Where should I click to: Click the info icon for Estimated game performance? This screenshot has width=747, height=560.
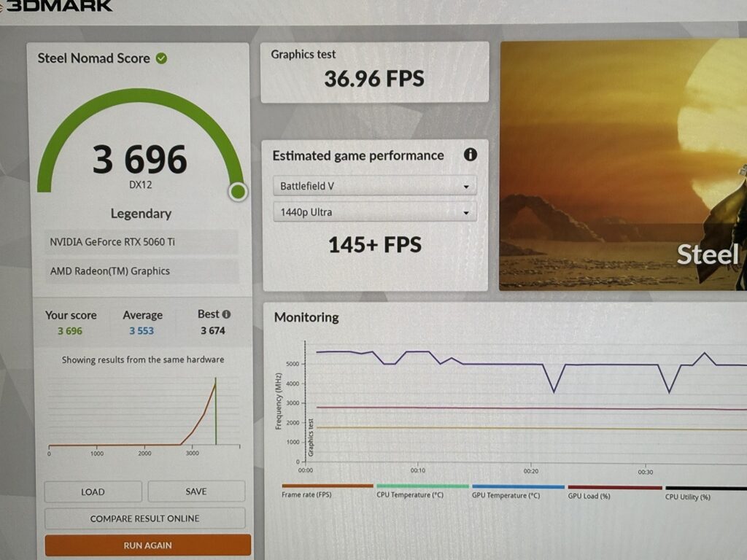pyautogui.click(x=471, y=155)
